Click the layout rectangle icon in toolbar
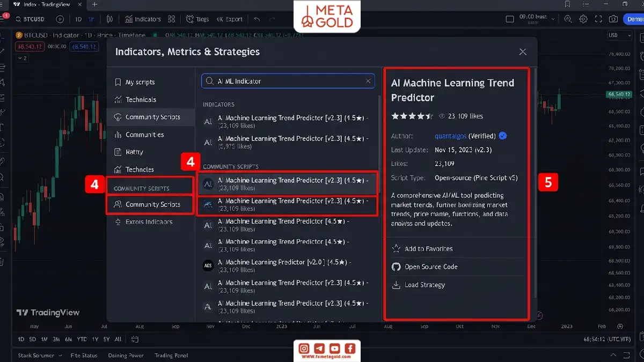Screen dimensions: 644x362 pos(510,19)
